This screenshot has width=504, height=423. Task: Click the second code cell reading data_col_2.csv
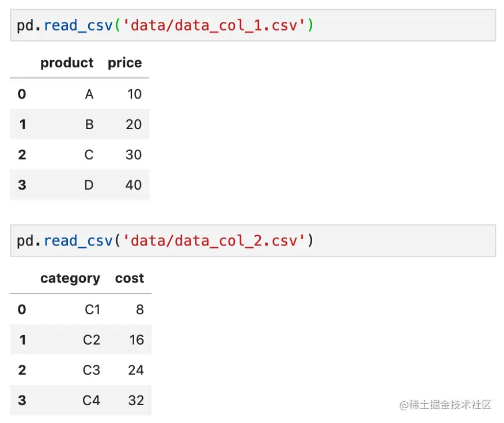(x=252, y=240)
